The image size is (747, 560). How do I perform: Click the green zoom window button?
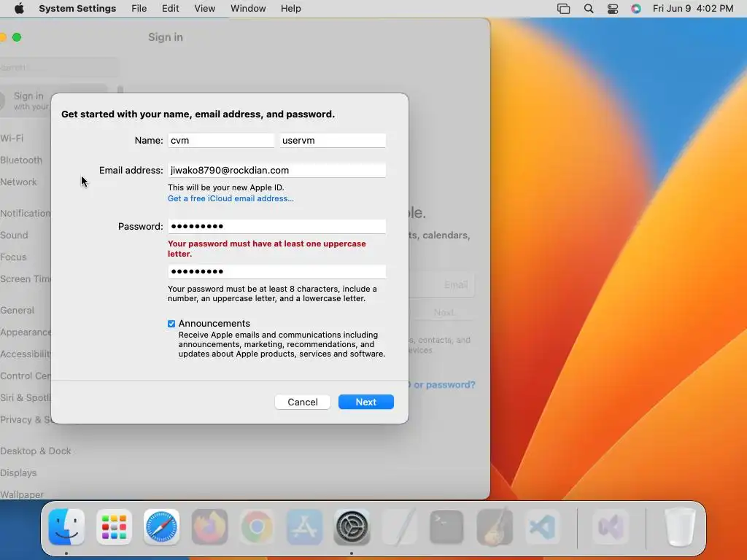click(x=17, y=37)
